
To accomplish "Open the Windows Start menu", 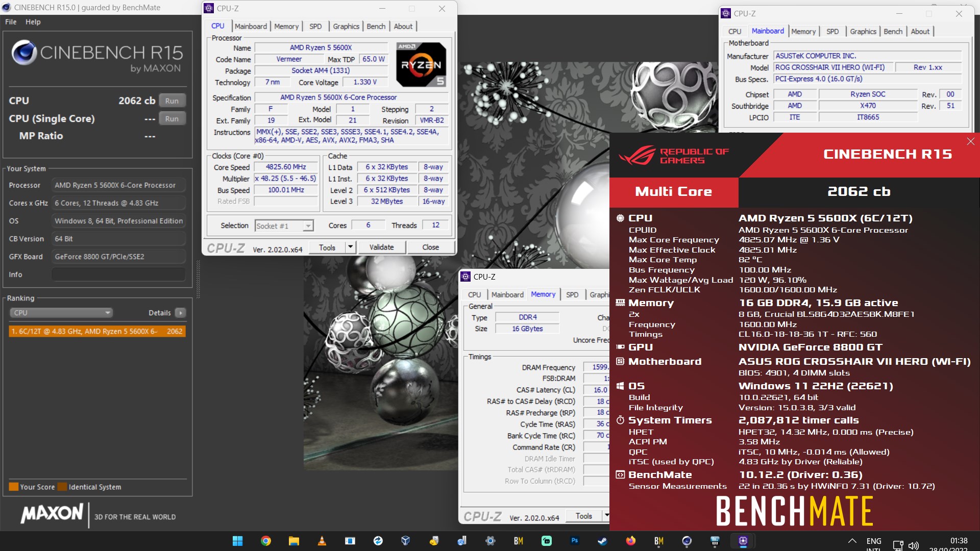I will point(237,541).
